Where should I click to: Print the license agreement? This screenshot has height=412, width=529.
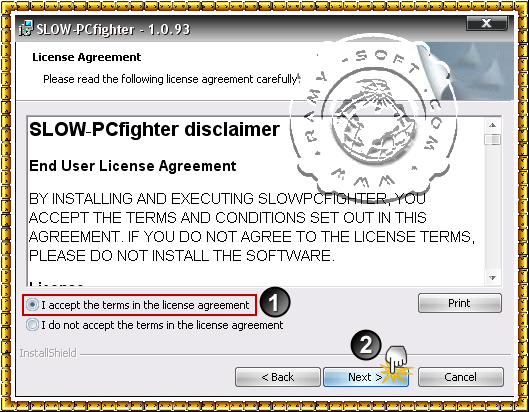460,303
